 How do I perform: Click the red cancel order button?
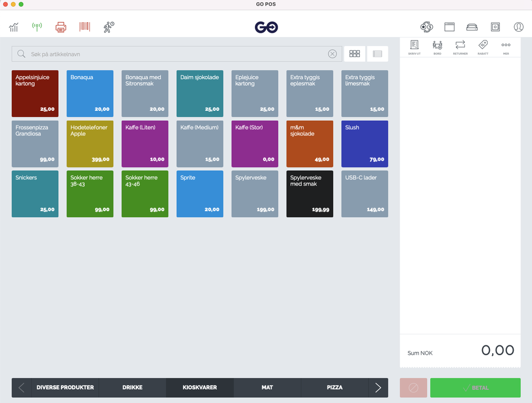[413, 387]
